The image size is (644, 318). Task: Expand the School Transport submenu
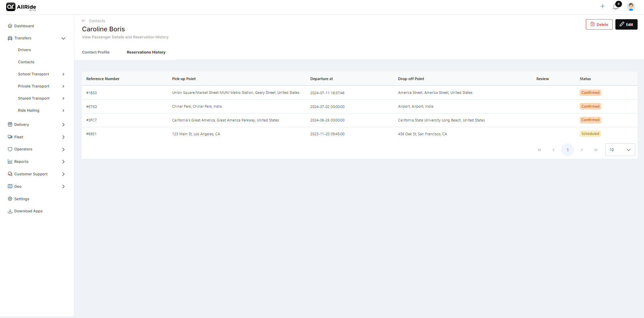(63, 74)
